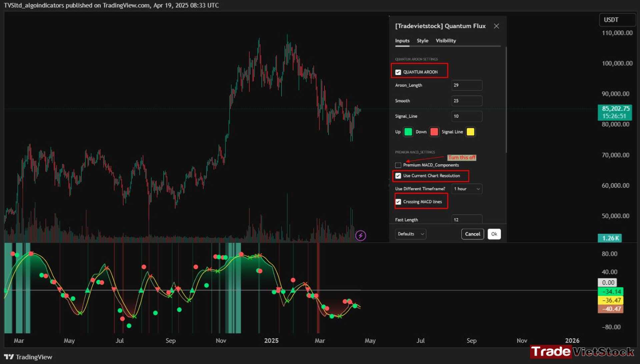640x364 pixels.
Task: Enable Premium MACD_Components checkbox
Action: (398, 165)
